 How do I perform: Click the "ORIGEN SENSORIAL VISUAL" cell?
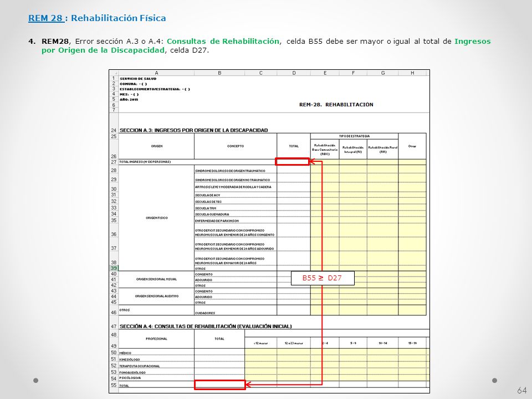(x=156, y=279)
